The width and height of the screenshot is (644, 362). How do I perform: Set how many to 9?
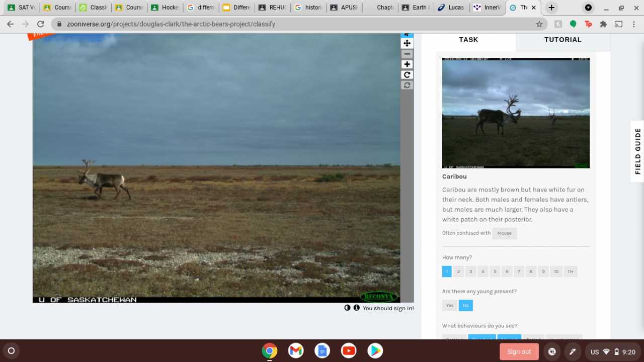click(543, 271)
